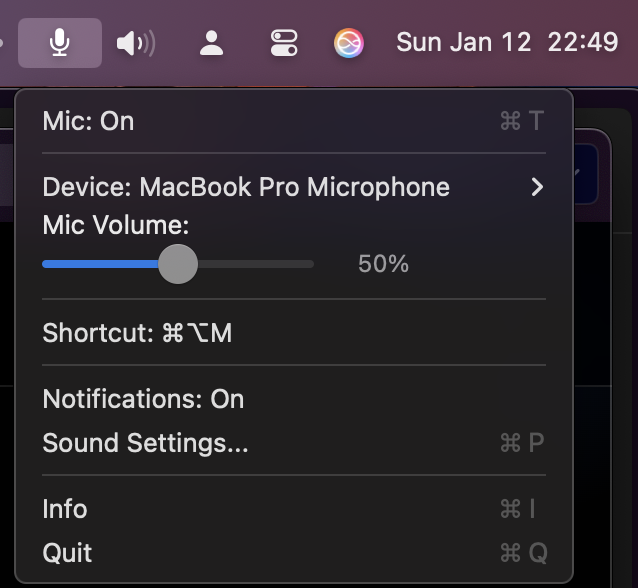Click the chevron next to Device

(537, 187)
